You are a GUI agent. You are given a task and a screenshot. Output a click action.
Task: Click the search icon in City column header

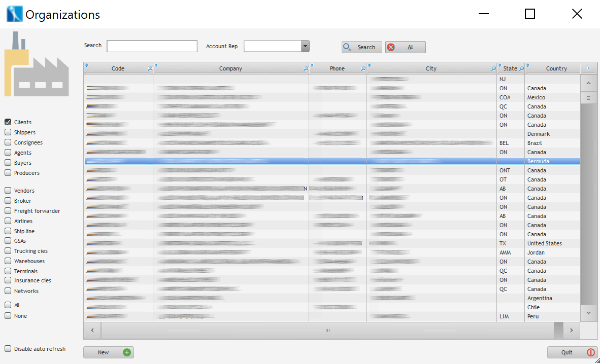(493, 69)
